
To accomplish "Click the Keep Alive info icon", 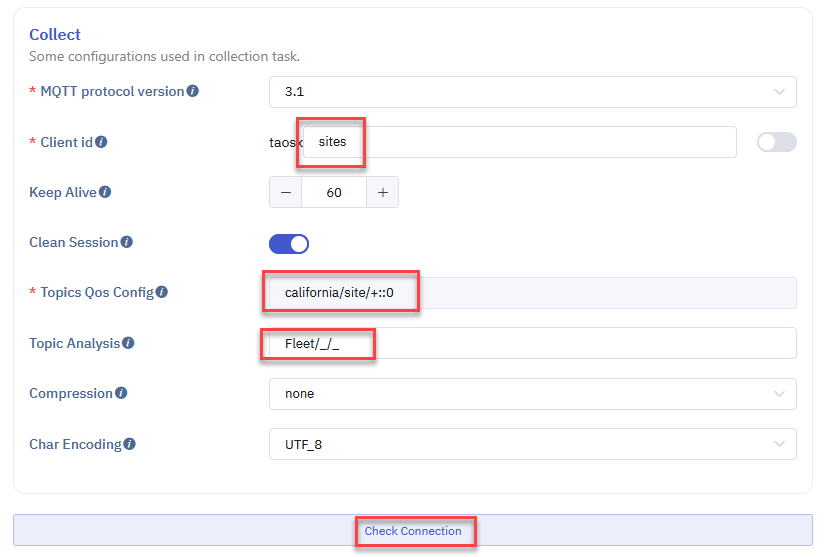I will 105,192.
